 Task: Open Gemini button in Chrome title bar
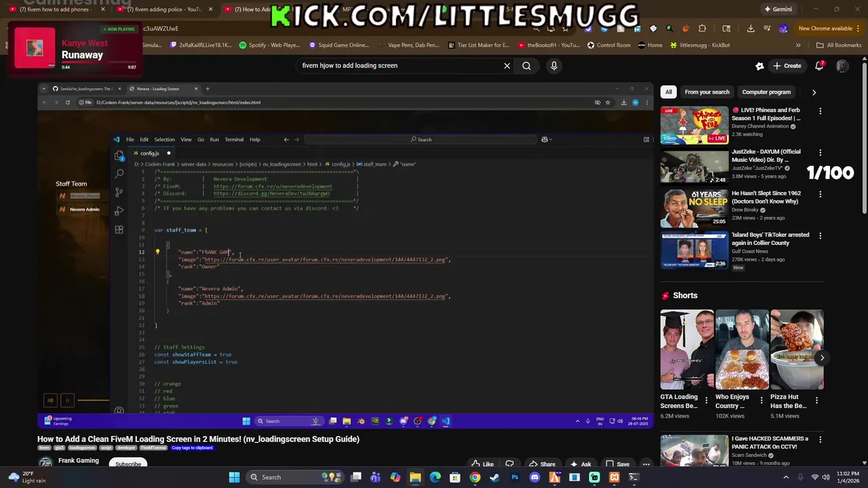[x=777, y=9]
